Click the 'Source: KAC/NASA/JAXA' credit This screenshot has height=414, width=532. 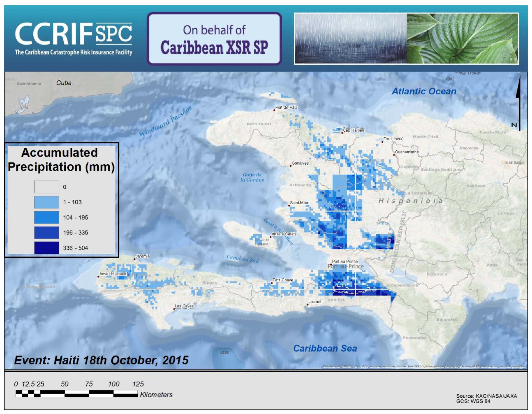pyautogui.click(x=486, y=396)
